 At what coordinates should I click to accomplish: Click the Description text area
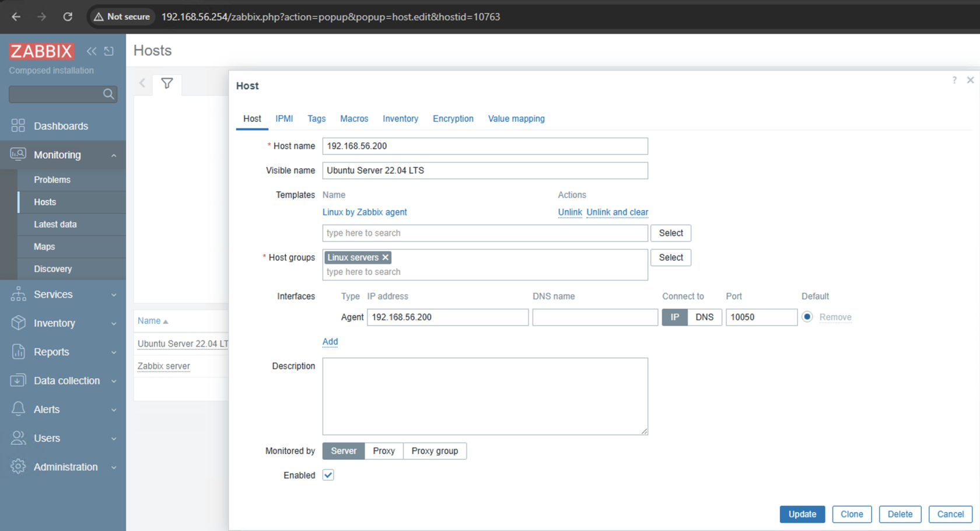[x=485, y=396]
